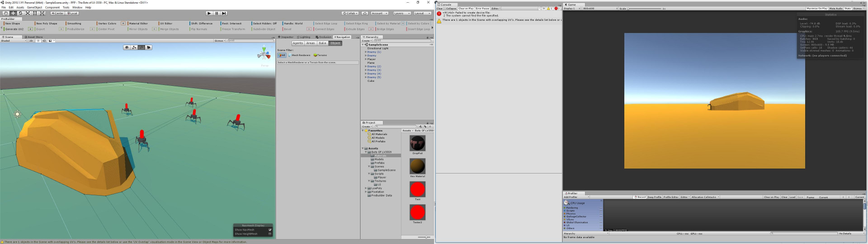Toggle Local handle rotation
Viewport: 868px width, 244px height.
[72, 13]
